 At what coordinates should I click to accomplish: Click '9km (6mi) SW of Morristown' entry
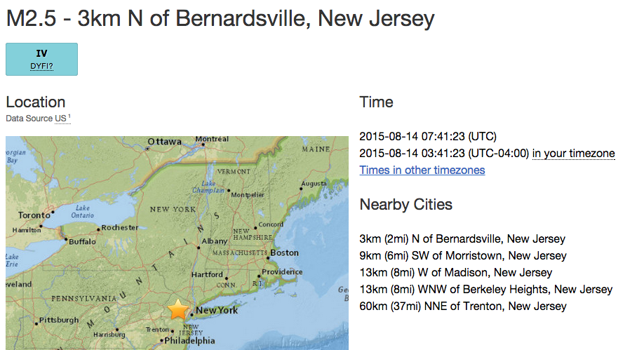click(x=462, y=255)
